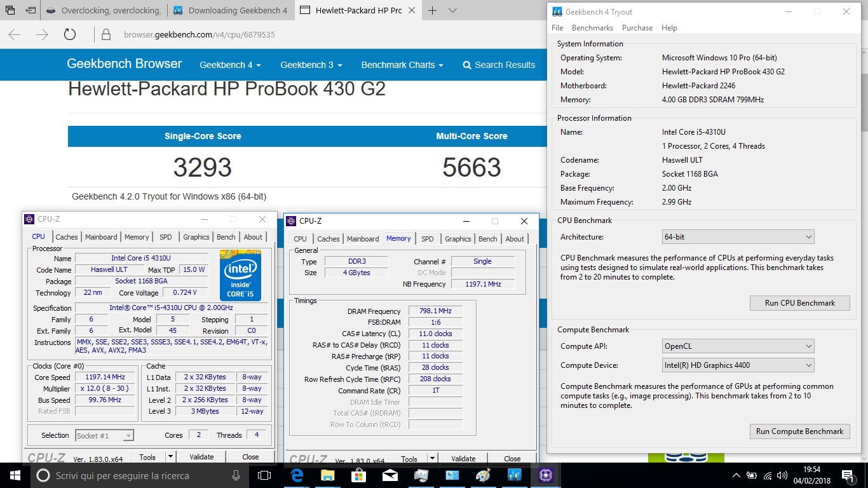Open Tools dropdown arrow in left CPU-Z

tap(170, 457)
